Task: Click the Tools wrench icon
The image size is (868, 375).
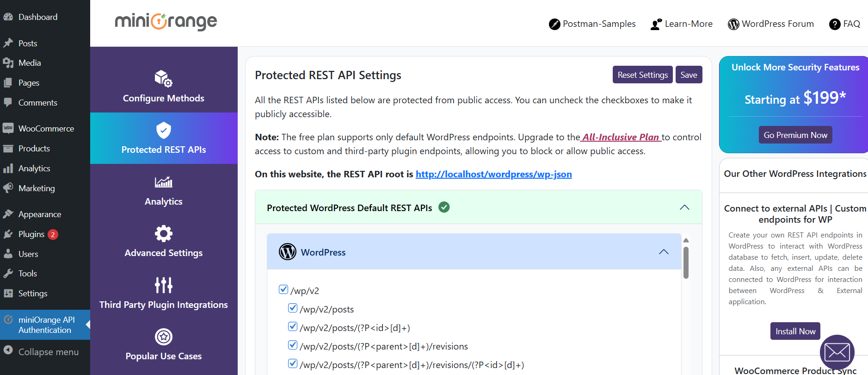Action: tap(8, 274)
